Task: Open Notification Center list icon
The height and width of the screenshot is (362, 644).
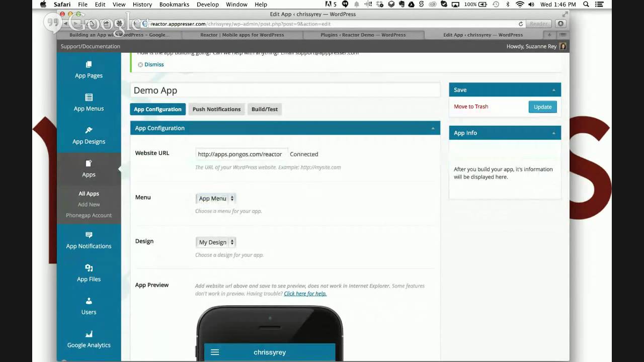Action: pyautogui.click(x=599, y=5)
